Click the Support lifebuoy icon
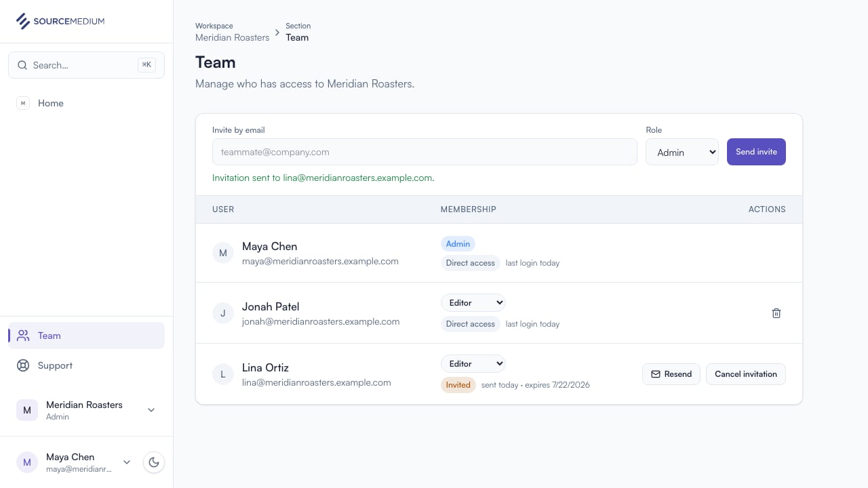The image size is (868, 488). 23,365
